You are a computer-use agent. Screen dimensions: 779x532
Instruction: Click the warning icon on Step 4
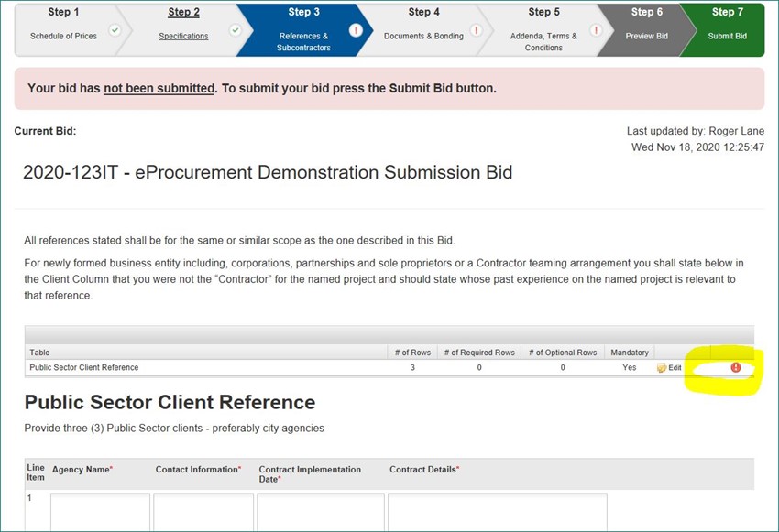(x=476, y=30)
